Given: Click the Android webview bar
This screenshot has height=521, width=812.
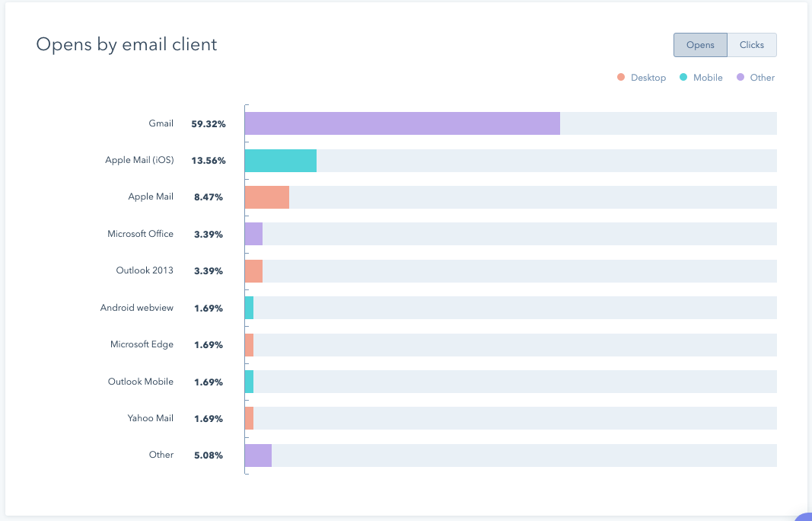Looking at the screenshot, I should click(x=249, y=308).
